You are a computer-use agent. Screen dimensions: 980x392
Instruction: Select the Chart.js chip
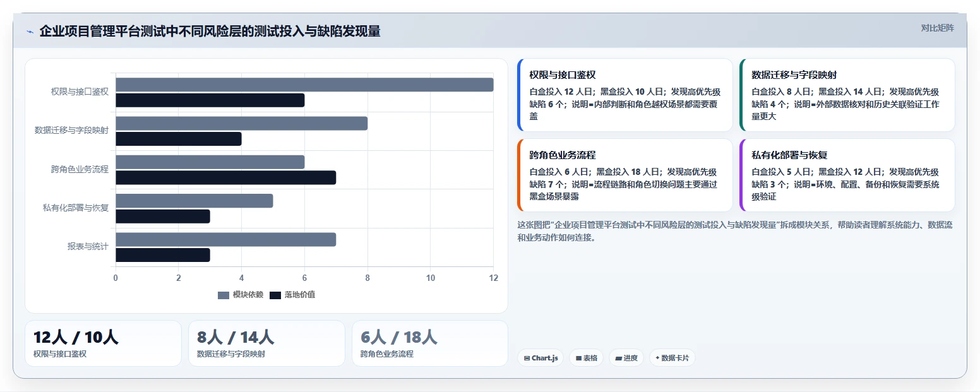[541, 358]
